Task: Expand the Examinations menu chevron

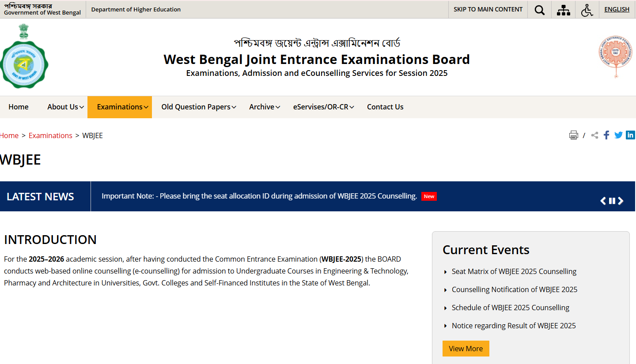Action: [x=146, y=107]
